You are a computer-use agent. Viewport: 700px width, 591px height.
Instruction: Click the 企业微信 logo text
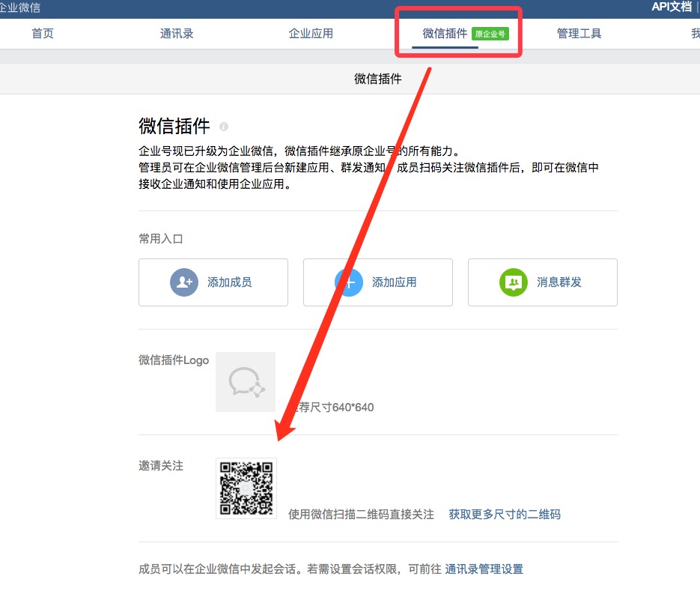click(x=19, y=7)
